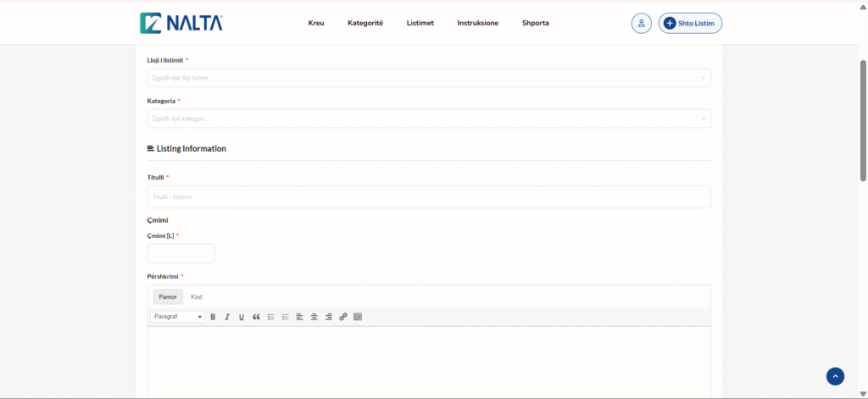Screen dimensions: 868x399
Task: Toggle bold formatting in the editor
Action: (x=213, y=317)
